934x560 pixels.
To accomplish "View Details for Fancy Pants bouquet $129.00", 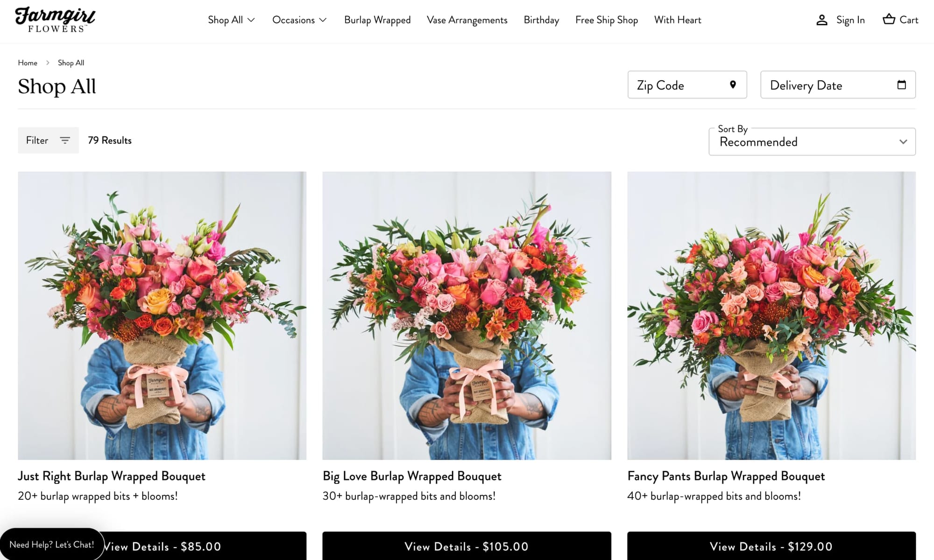I will pos(771,546).
